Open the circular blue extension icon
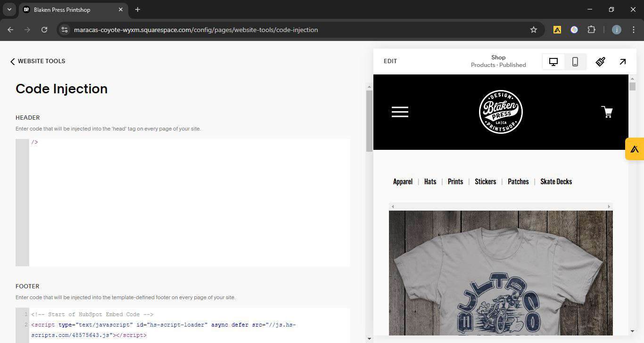 pos(574,30)
